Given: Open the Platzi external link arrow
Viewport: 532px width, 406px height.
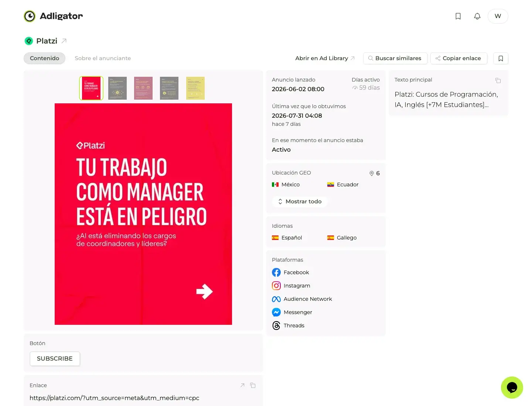Looking at the screenshot, I should tap(64, 41).
